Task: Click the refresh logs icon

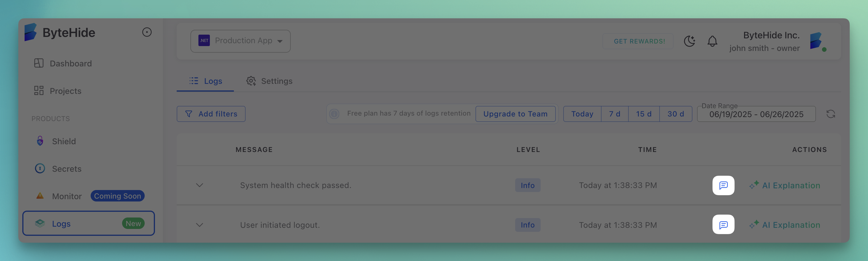Action: coord(830,114)
